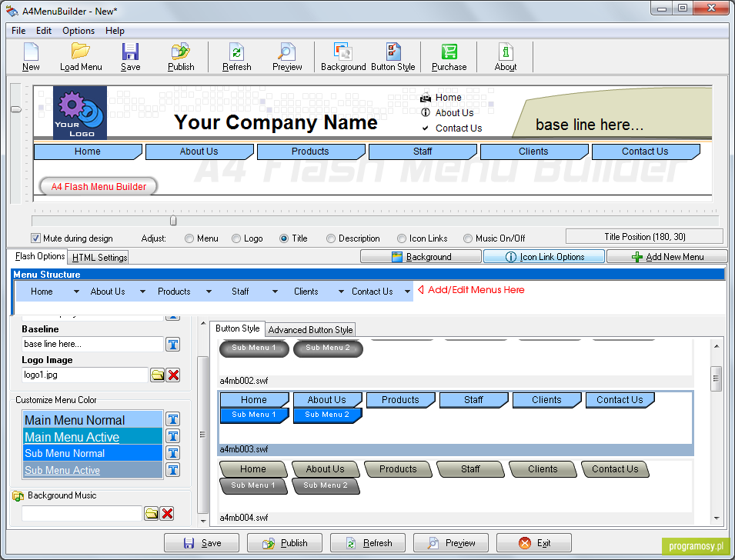Select the Title adjust radio button

[x=284, y=238]
